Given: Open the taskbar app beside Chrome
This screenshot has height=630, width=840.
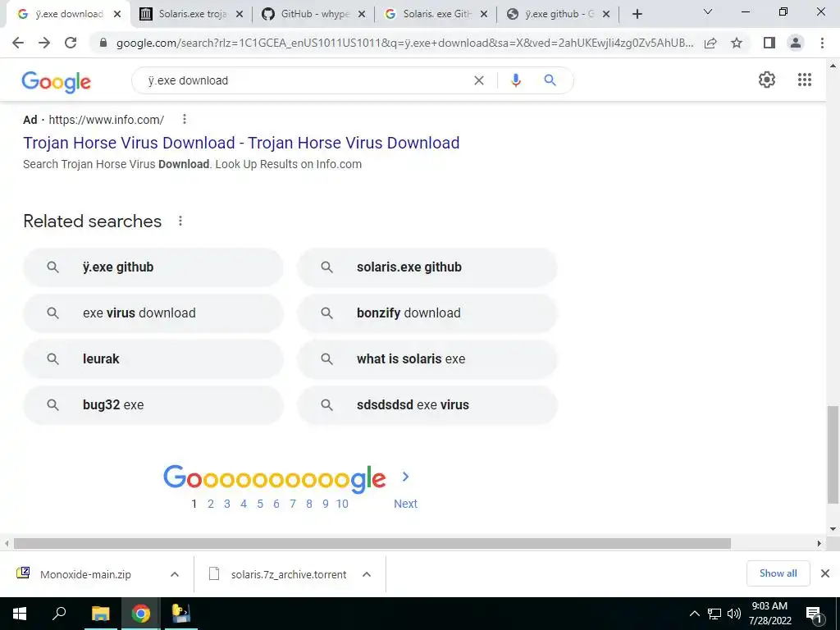Looking at the screenshot, I should pyautogui.click(x=180, y=614).
